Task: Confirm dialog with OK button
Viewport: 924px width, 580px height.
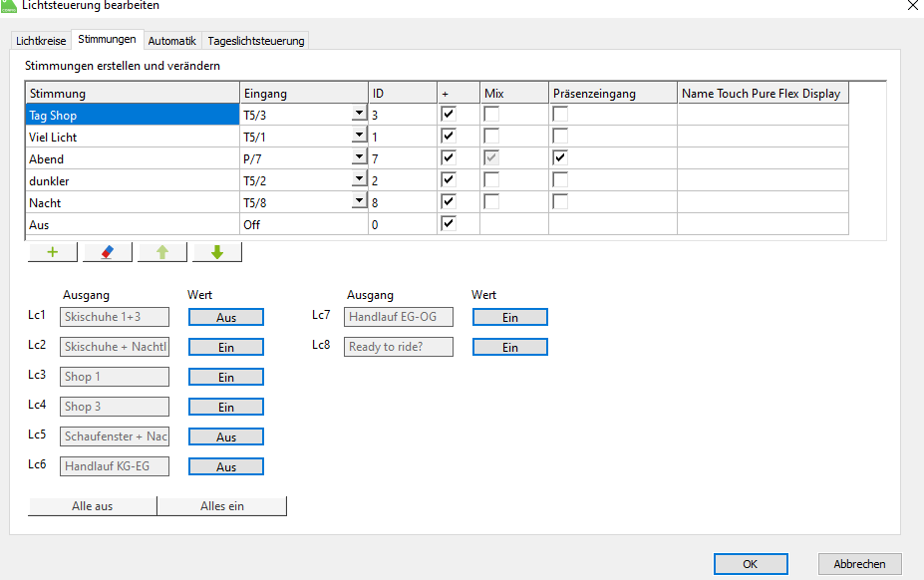Action: coord(751,564)
